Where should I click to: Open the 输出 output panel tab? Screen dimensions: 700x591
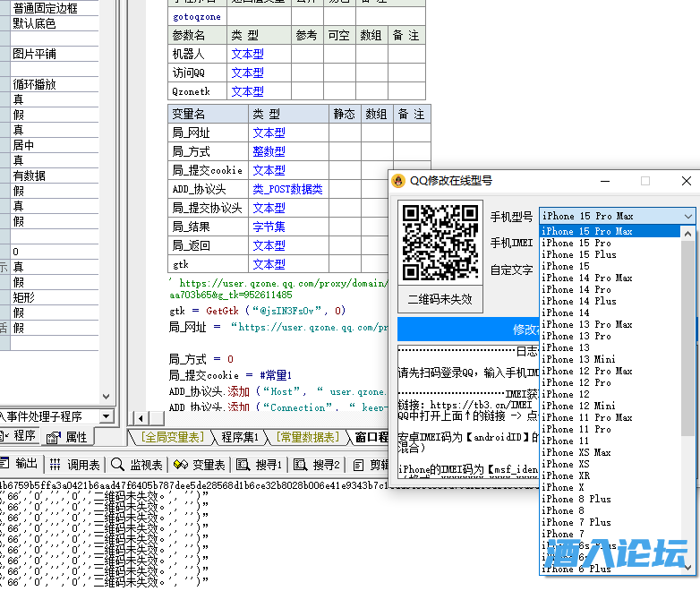click(x=21, y=465)
